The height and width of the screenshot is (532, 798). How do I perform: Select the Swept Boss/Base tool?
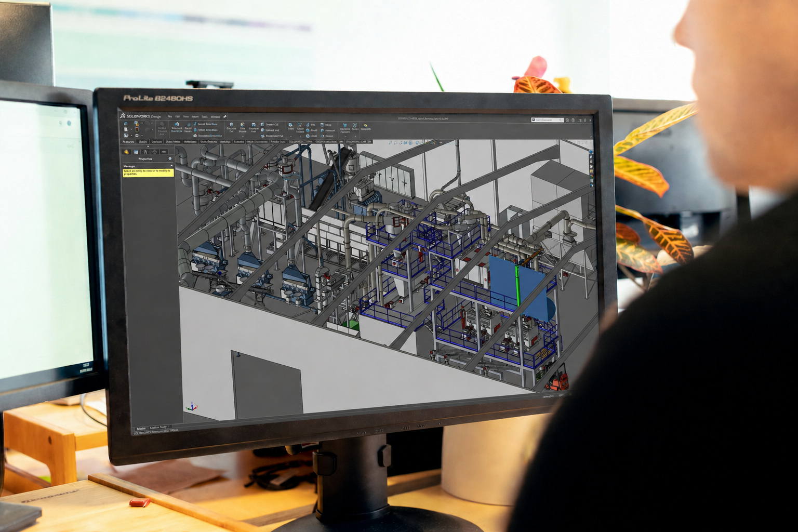(205, 124)
